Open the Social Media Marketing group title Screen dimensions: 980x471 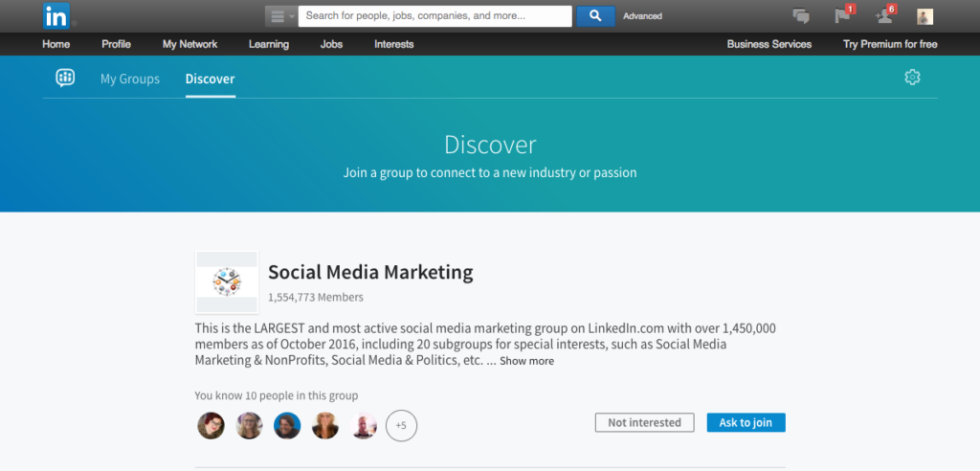[x=370, y=272]
